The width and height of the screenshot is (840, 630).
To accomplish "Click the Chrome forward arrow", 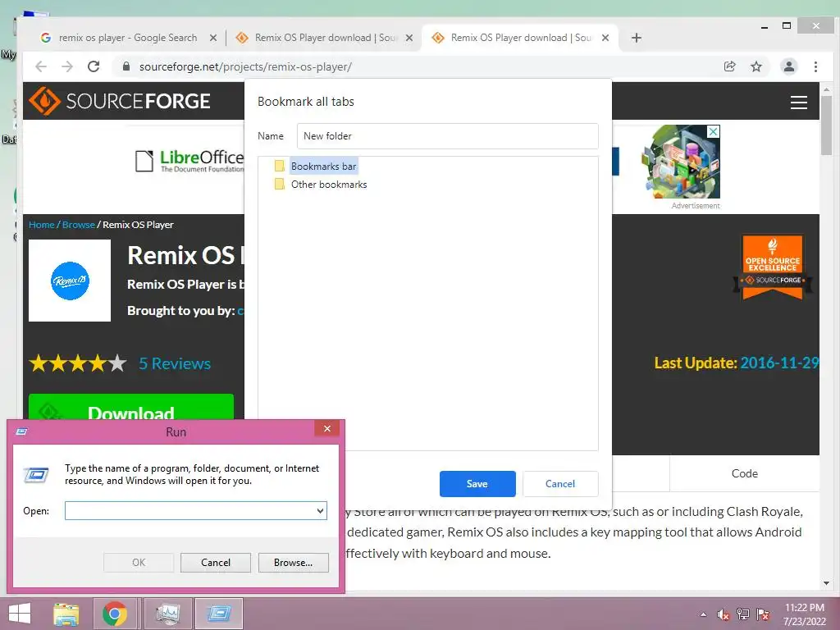I will (x=67, y=66).
